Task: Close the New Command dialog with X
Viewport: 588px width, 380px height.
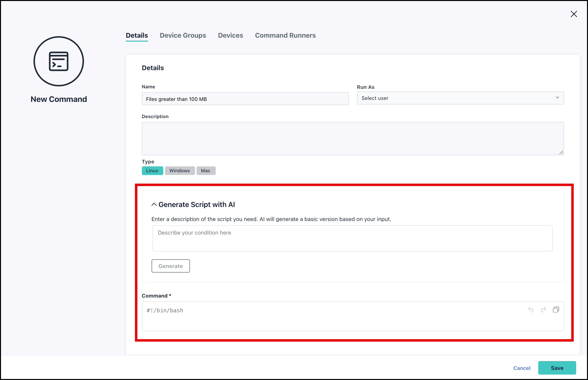Action: pyautogui.click(x=574, y=14)
